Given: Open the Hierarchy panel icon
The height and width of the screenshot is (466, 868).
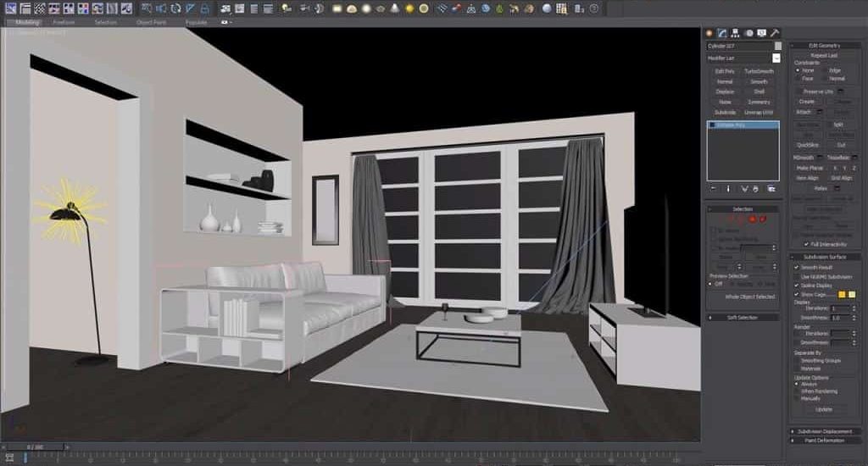Looking at the screenshot, I should click(x=736, y=32).
